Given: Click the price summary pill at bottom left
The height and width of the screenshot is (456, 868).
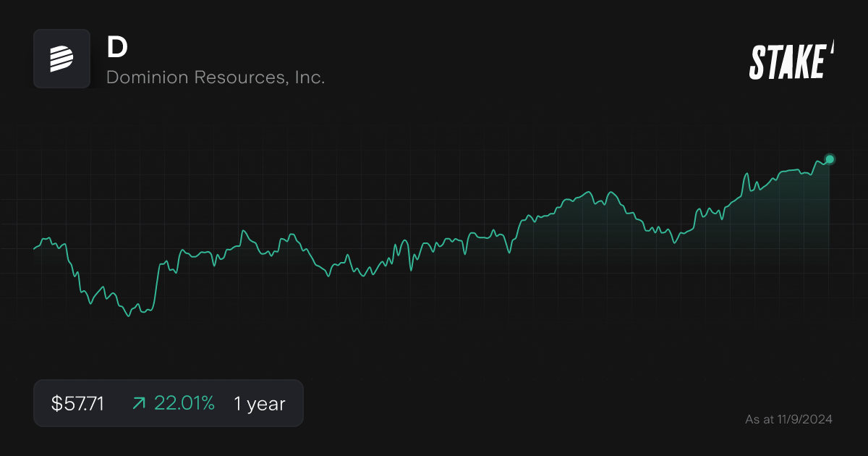Looking at the screenshot, I should 169,402.
